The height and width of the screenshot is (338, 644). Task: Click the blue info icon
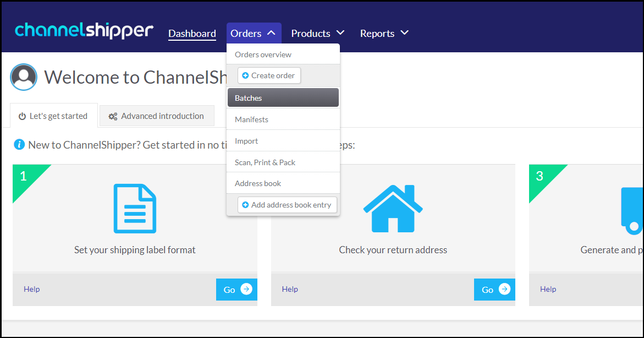[19, 145]
